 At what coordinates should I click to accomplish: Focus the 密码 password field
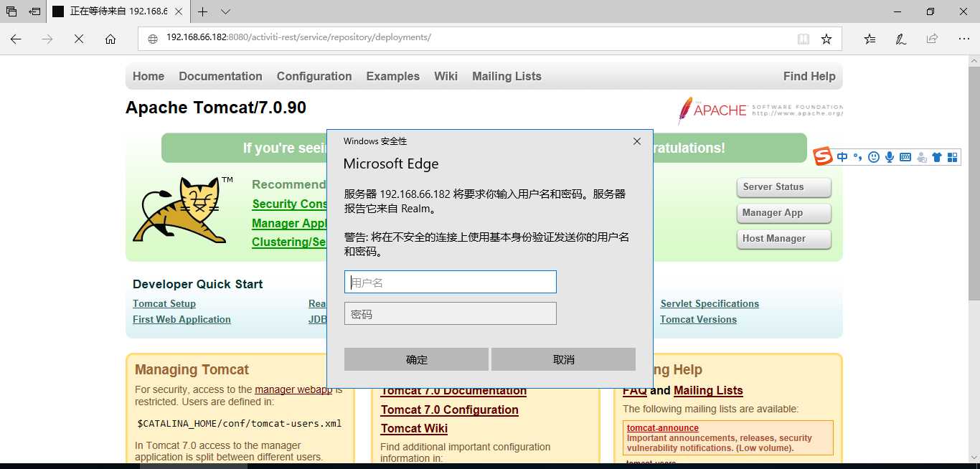pyautogui.click(x=451, y=313)
